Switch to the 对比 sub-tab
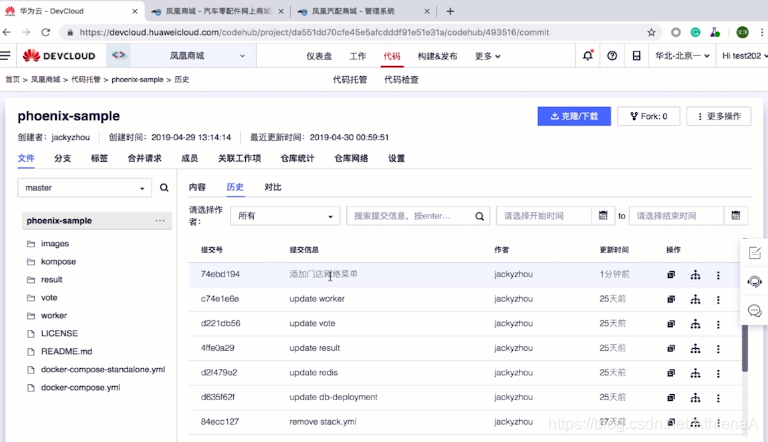Screen dimensions: 768x442 click(x=273, y=187)
